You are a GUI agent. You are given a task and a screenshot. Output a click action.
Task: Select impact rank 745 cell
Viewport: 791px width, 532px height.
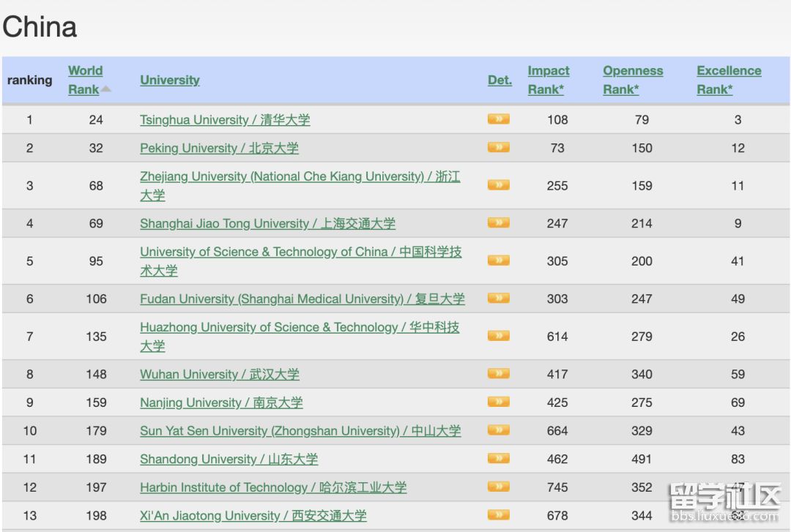click(x=557, y=487)
